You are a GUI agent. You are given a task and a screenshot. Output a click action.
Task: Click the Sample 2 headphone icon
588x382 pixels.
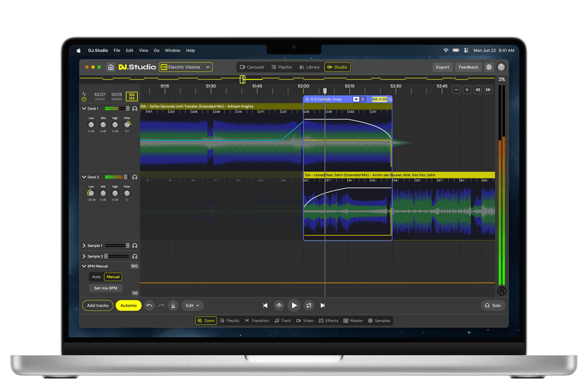134,256
